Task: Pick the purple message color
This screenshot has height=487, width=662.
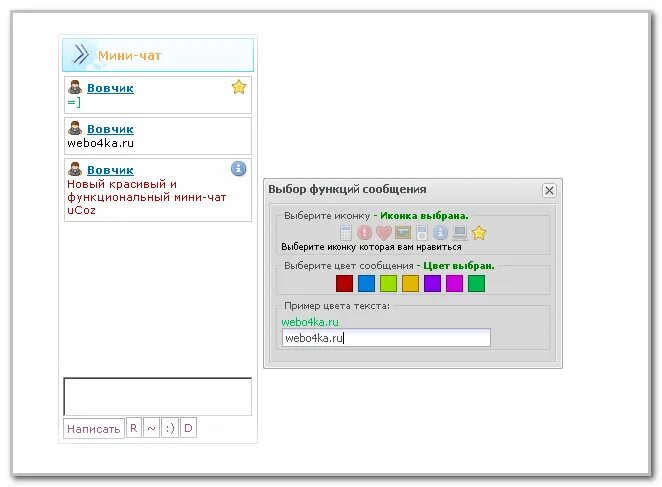Action: point(432,283)
